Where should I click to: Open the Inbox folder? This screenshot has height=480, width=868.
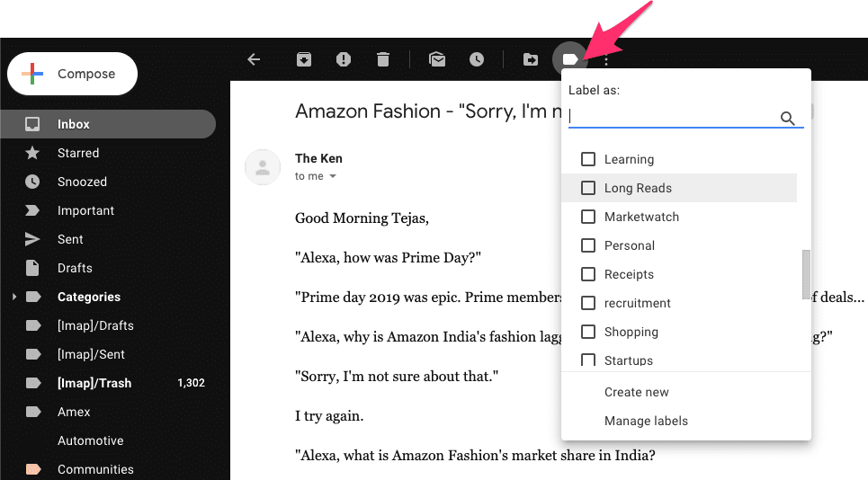(108, 124)
